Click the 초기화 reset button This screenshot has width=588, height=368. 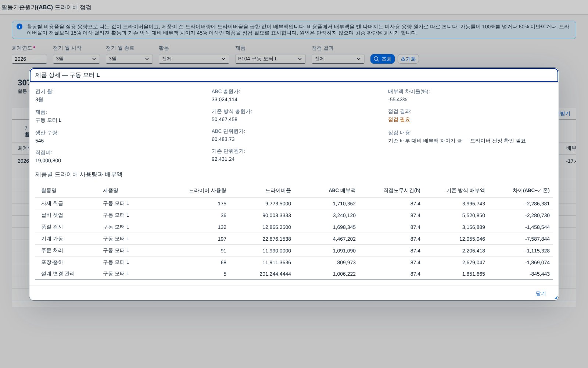pos(408,59)
